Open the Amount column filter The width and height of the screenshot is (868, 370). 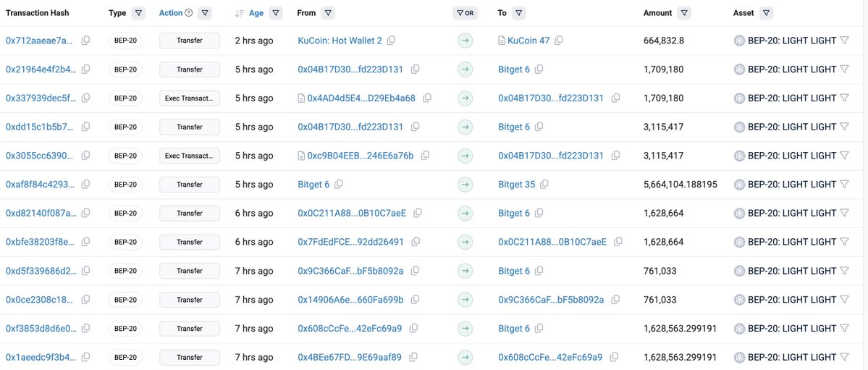pyautogui.click(x=685, y=13)
